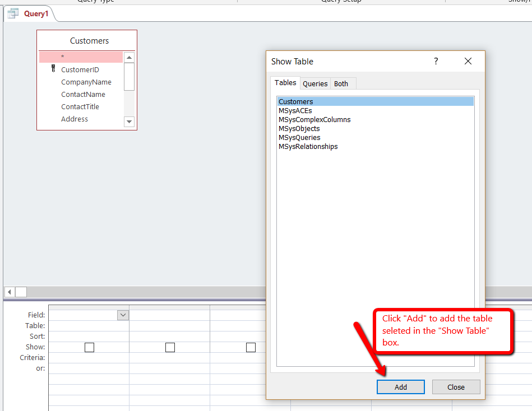
Task: Click the Close button in Show Table
Action: coord(456,387)
